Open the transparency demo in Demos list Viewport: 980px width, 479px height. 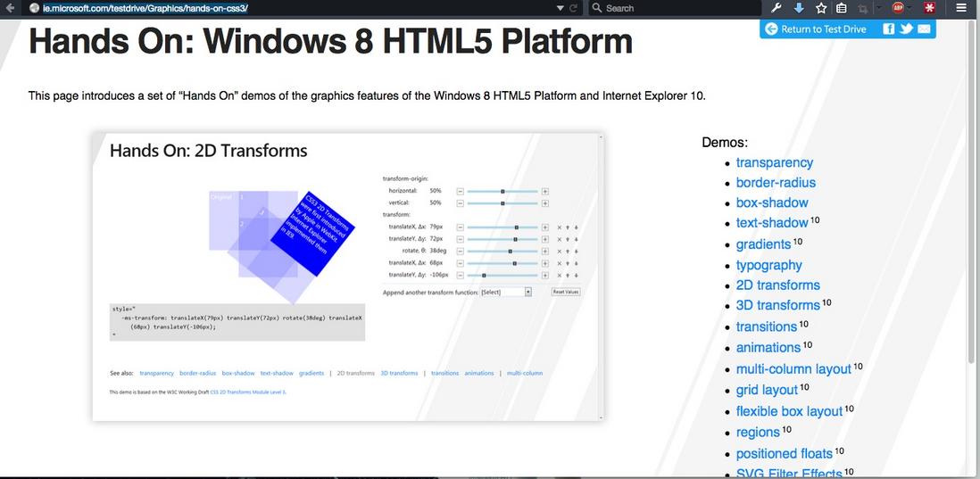(x=775, y=162)
